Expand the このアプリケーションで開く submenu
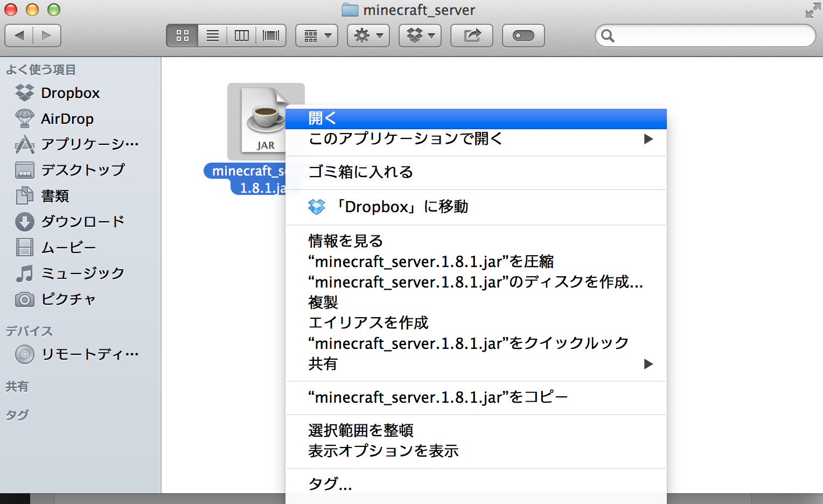 click(x=476, y=139)
